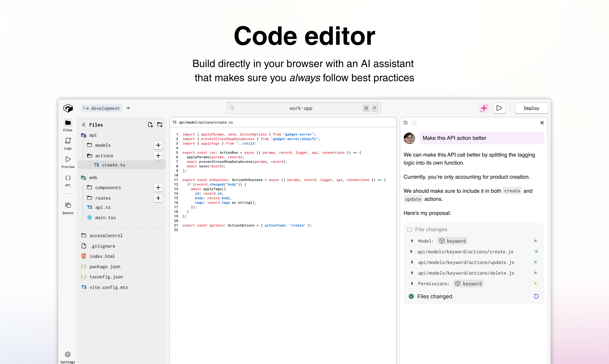
Task: Open the AI assistant sparkle icon
Action: pos(484,108)
